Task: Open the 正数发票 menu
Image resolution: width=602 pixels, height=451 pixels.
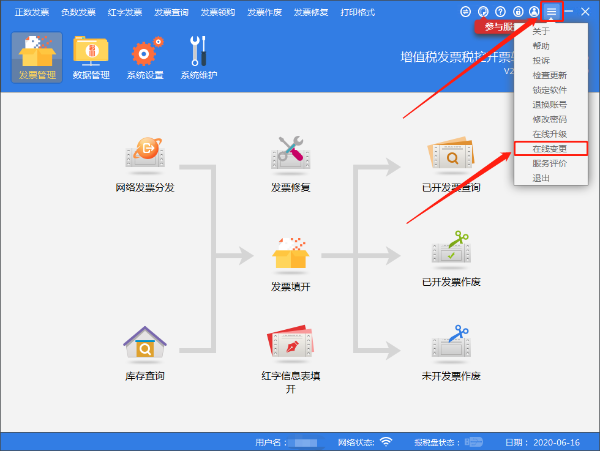Action: pos(32,12)
